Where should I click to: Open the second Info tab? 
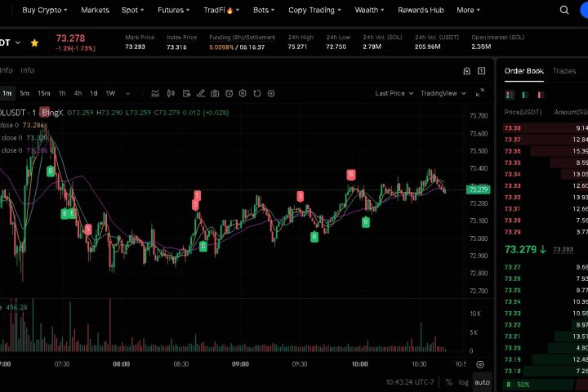pos(28,70)
